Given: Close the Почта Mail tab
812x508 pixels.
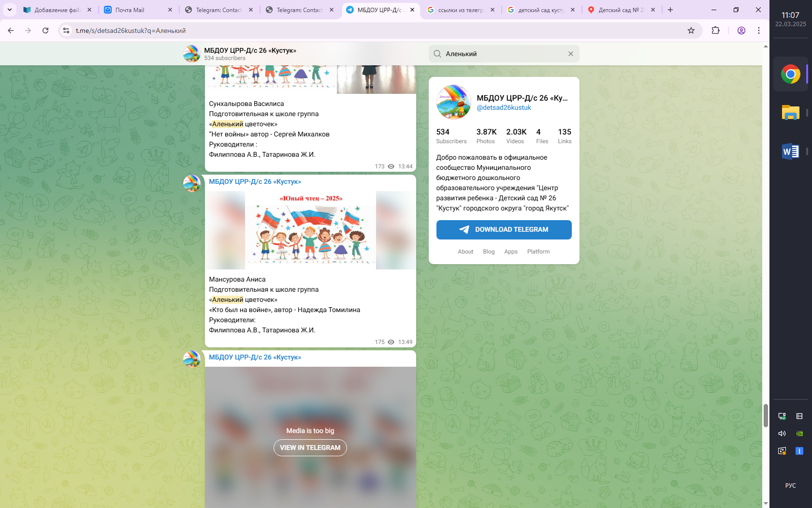Looking at the screenshot, I should (170, 10).
